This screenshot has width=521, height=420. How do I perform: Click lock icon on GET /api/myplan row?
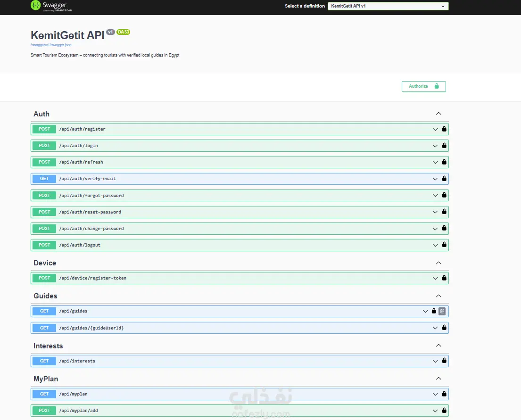pos(444,394)
